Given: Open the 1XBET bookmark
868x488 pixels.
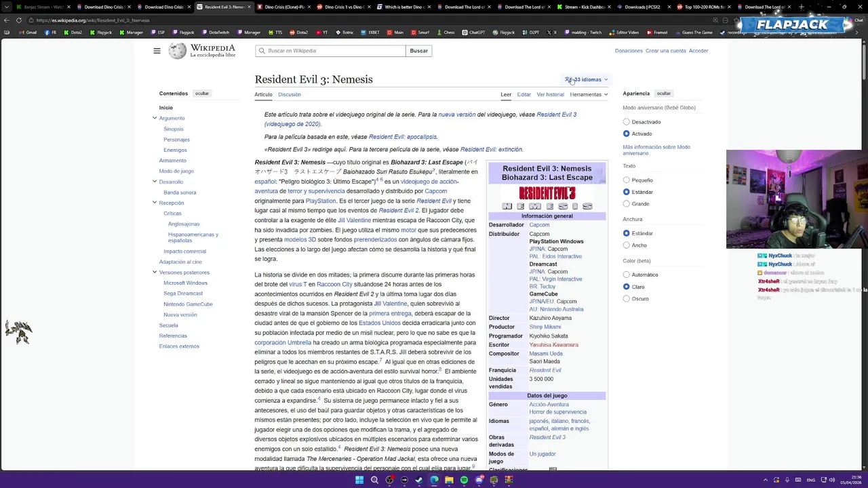Looking at the screenshot, I should pyautogui.click(x=370, y=33).
